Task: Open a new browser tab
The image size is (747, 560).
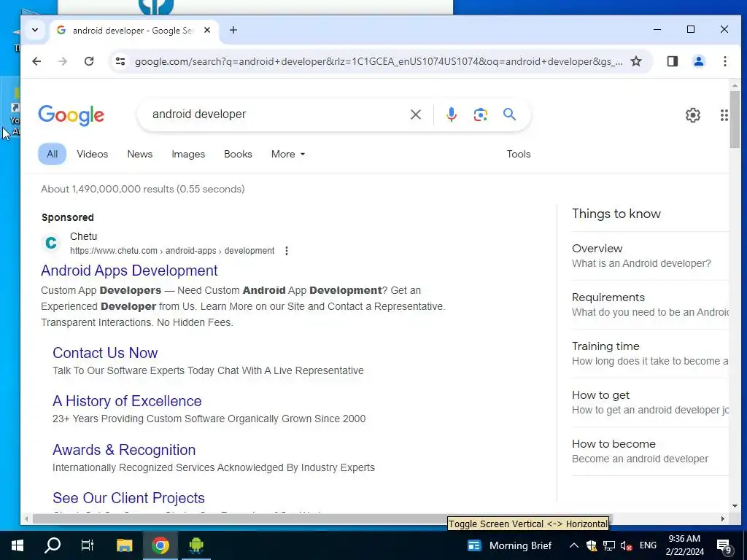Action: 233,30
